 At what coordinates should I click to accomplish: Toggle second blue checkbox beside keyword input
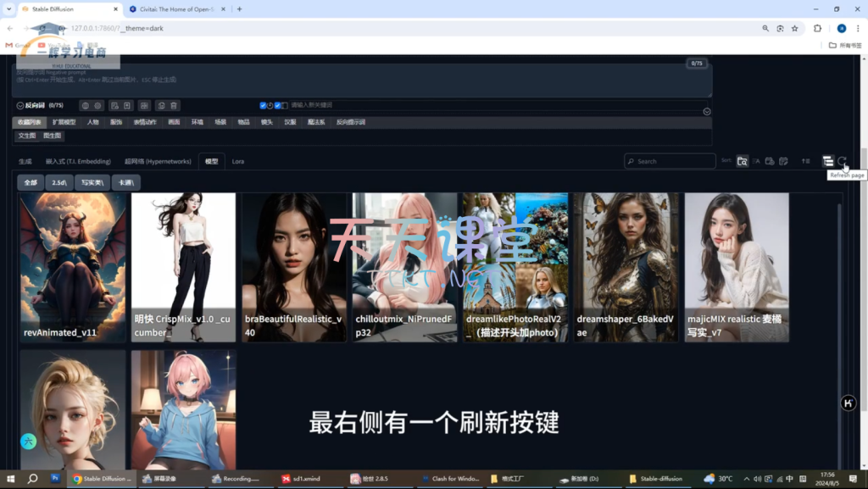tap(278, 106)
